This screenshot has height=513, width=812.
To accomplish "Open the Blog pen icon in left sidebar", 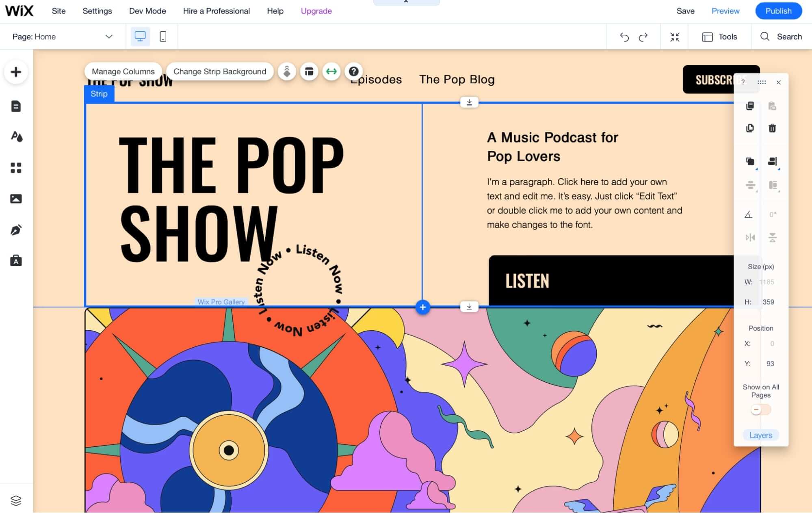I will click(x=16, y=230).
